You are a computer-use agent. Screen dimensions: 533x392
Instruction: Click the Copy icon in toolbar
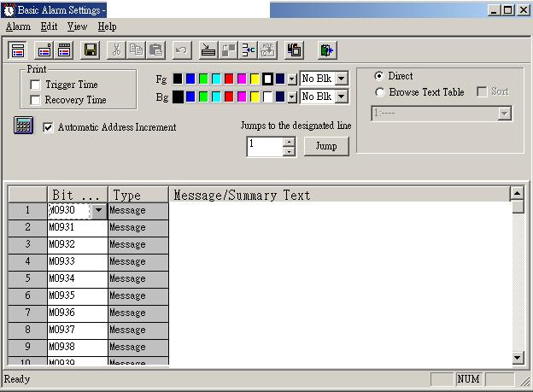[x=136, y=50]
